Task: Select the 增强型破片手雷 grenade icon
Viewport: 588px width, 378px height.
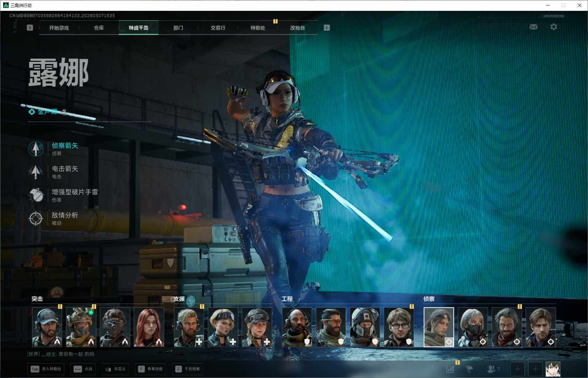Action: point(36,195)
